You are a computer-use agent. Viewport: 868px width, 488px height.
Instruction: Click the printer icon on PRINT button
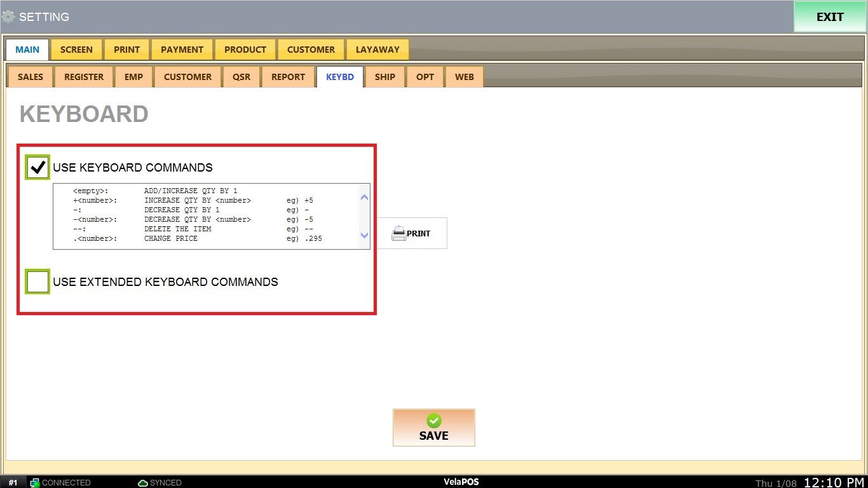click(398, 233)
